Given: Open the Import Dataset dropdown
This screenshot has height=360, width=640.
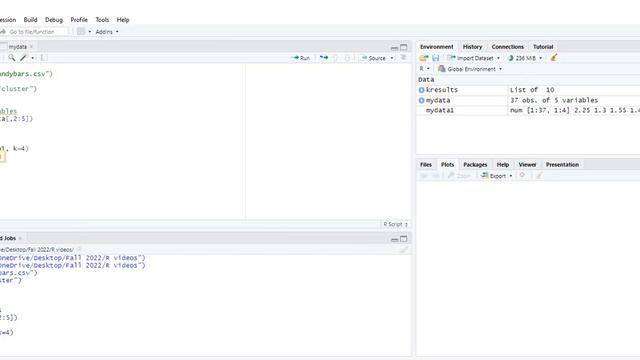Looking at the screenshot, I should coord(473,58).
